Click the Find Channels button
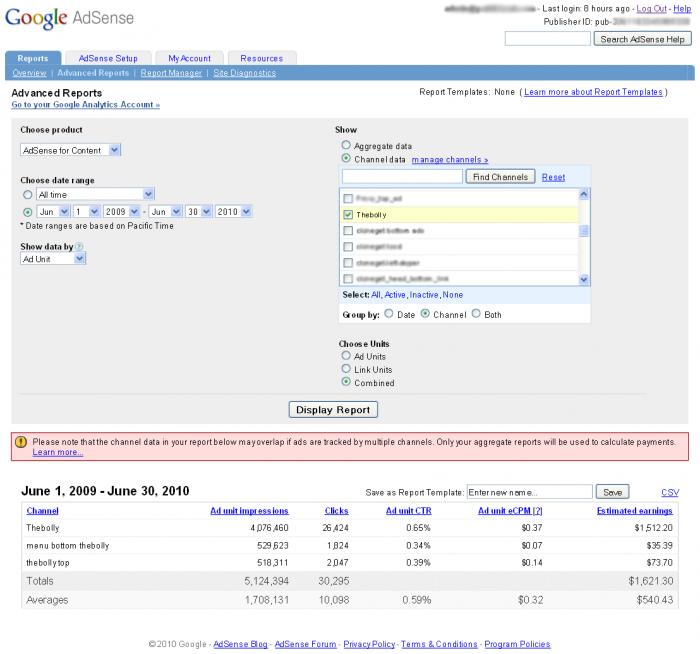Viewport: 700px width, 654px height. click(501, 177)
